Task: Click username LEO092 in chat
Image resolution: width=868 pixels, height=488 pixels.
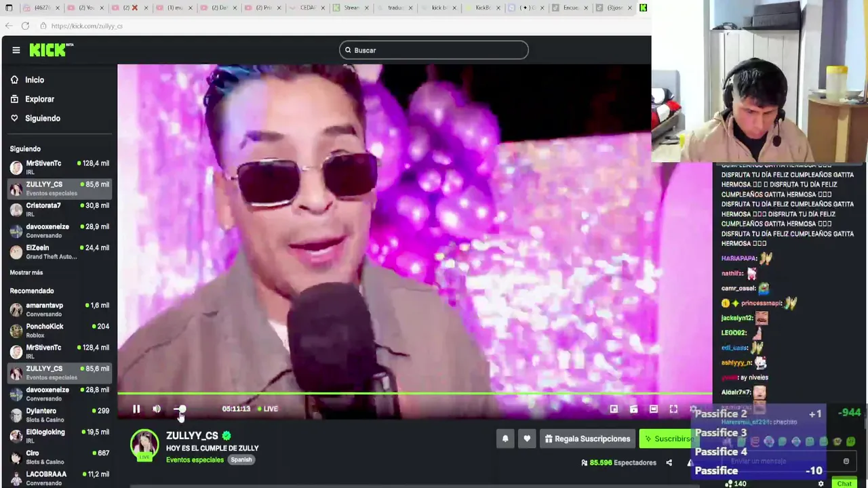Action: tap(734, 333)
